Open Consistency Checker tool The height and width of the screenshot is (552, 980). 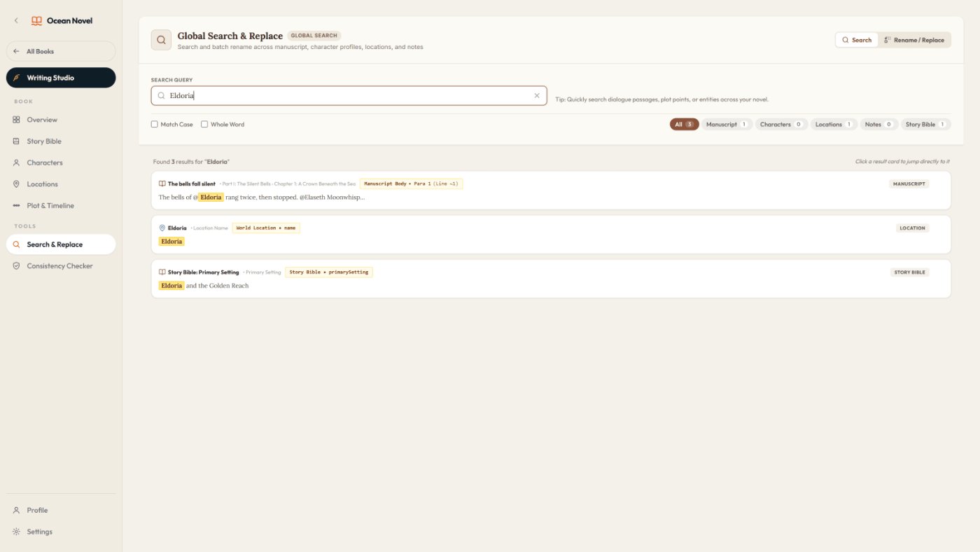tap(61, 266)
